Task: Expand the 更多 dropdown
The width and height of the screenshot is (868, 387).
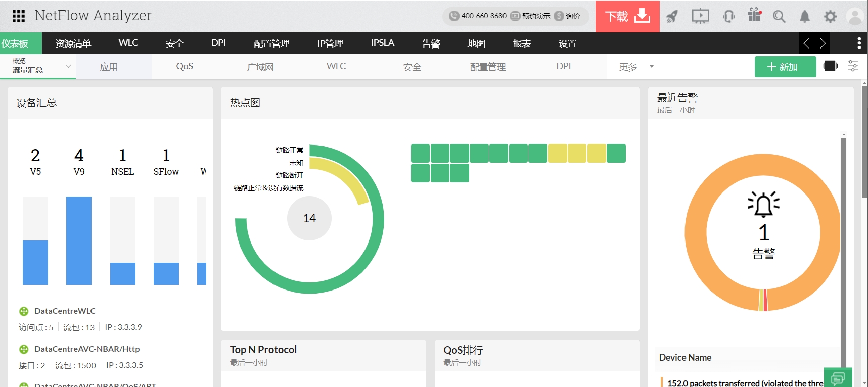Action: pyautogui.click(x=636, y=67)
